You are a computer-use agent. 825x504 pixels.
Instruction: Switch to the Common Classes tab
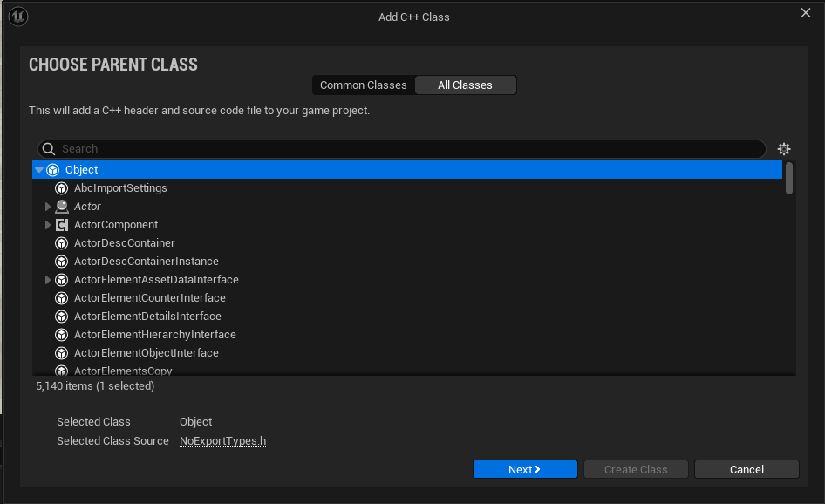click(x=363, y=85)
